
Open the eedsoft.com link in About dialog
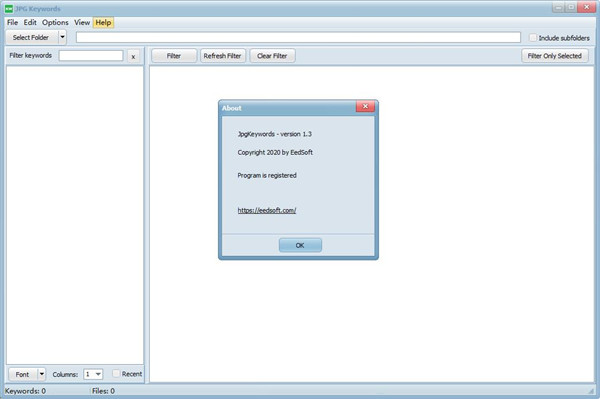(x=267, y=210)
